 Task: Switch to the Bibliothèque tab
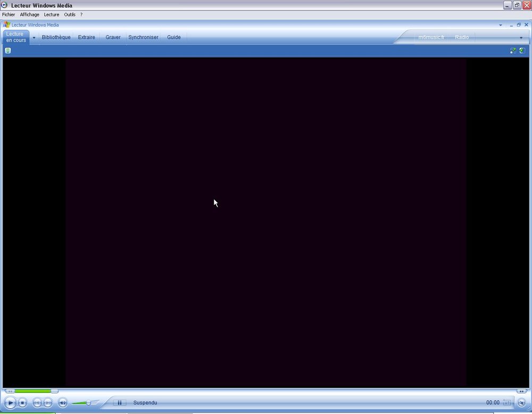pos(56,37)
